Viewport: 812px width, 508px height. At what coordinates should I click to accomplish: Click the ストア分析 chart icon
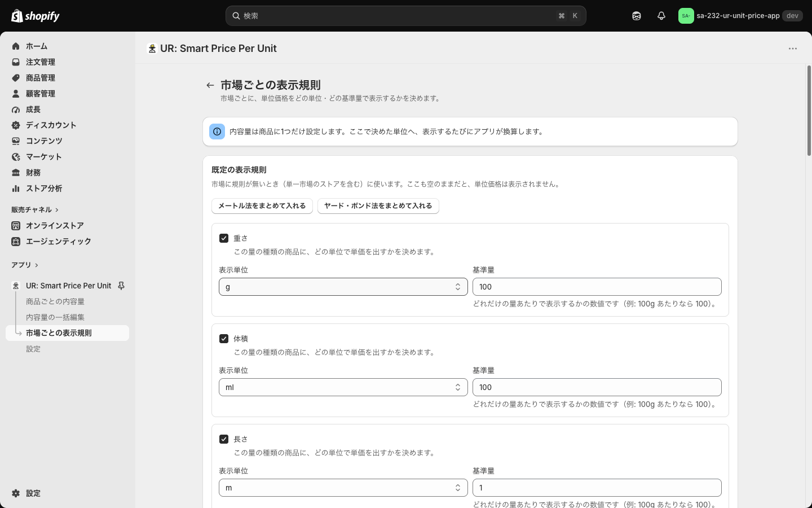tap(16, 189)
